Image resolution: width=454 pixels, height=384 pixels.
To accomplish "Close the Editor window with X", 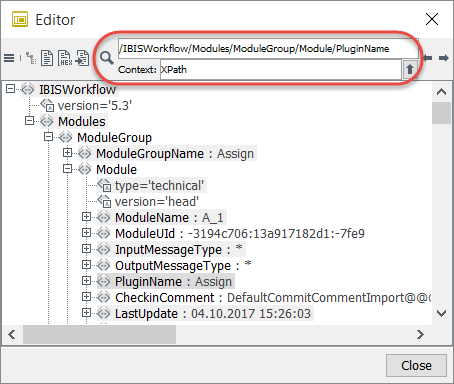I will point(432,19).
